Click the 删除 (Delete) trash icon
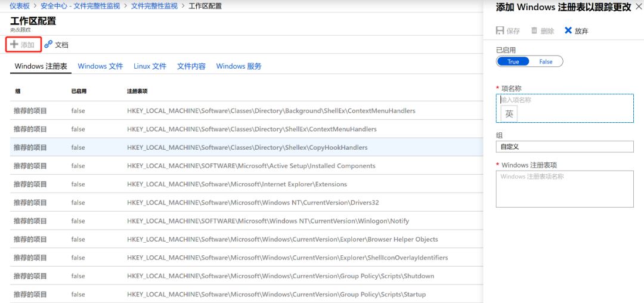 [534, 30]
